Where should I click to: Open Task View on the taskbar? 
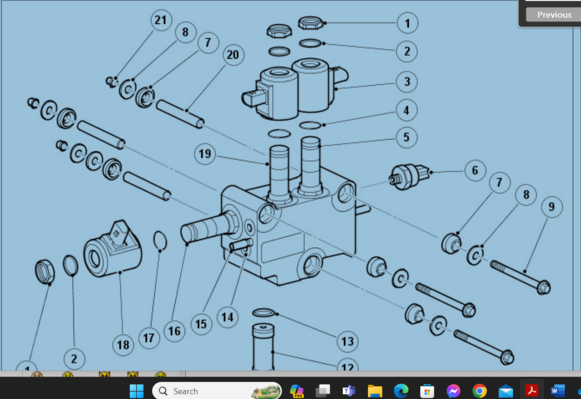323,391
